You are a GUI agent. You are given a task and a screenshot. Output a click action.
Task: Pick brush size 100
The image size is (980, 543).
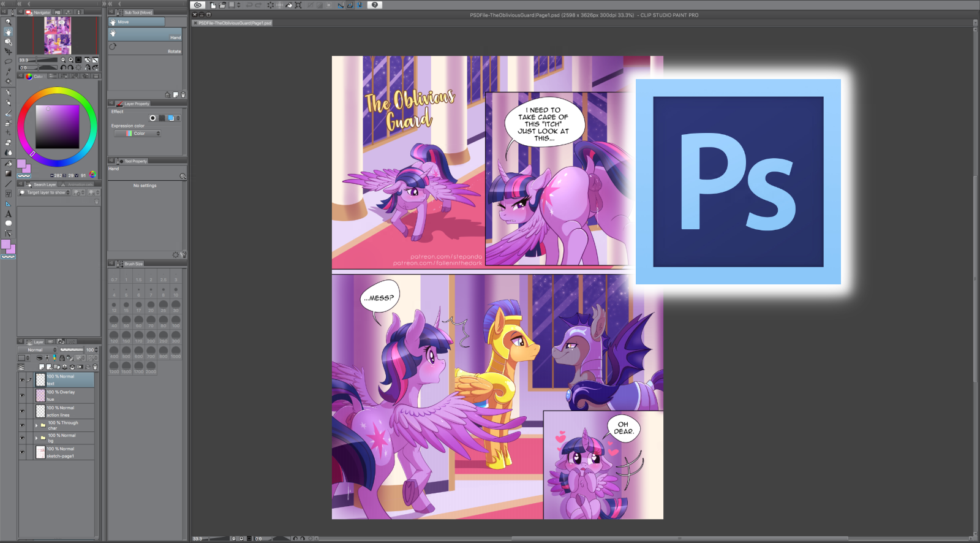pos(176,321)
